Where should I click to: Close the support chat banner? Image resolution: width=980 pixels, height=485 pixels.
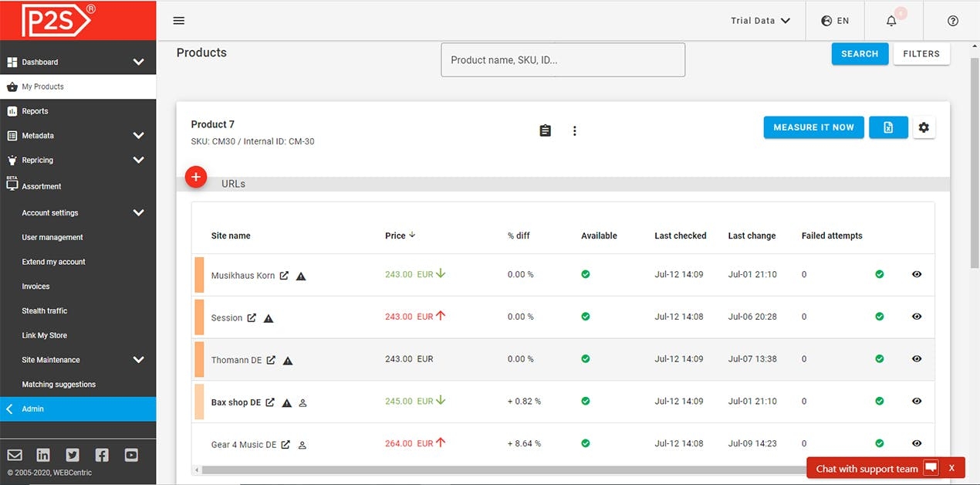coord(952,468)
